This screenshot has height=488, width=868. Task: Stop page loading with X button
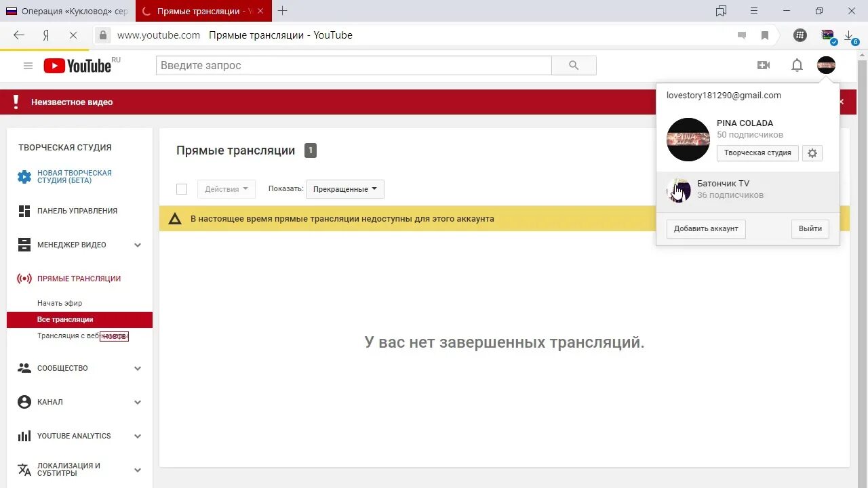[x=73, y=35]
